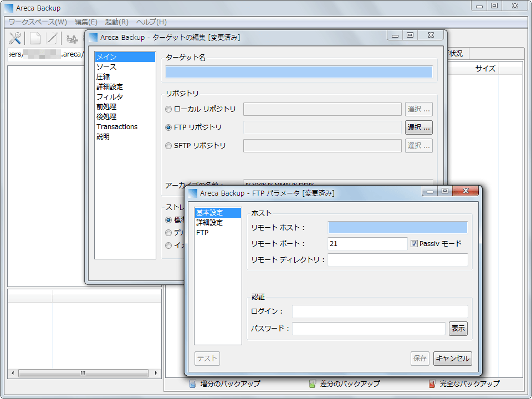Viewport: 532px width, 399px height.
Task: Open the 編集(E) menu
Action: click(x=86, y=22)
